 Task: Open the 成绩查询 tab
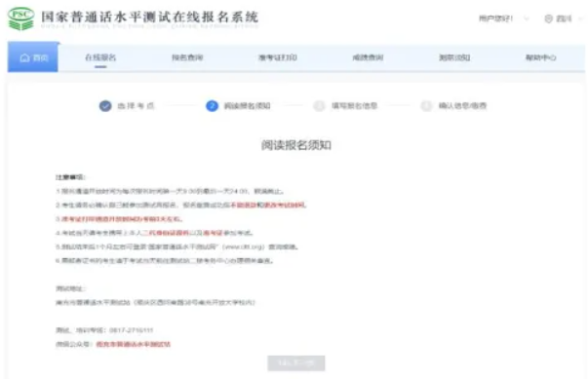click(368, 57)
